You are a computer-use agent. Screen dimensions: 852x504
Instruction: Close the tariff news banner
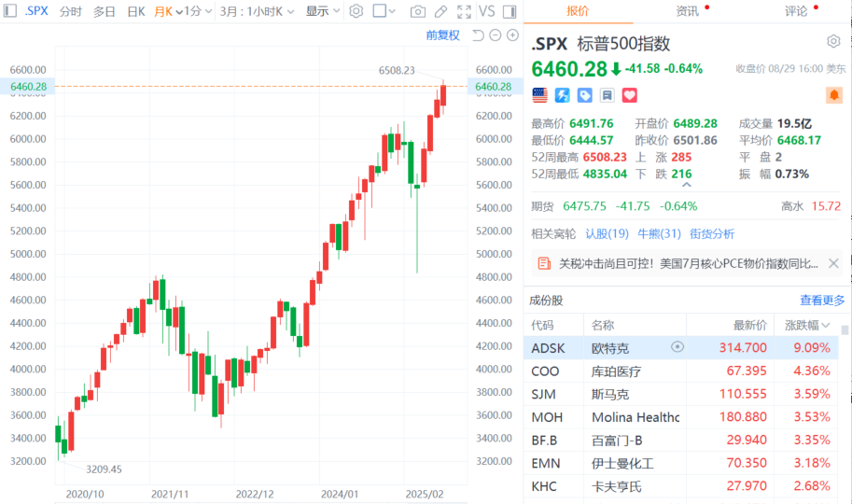[x=833, y=264]
